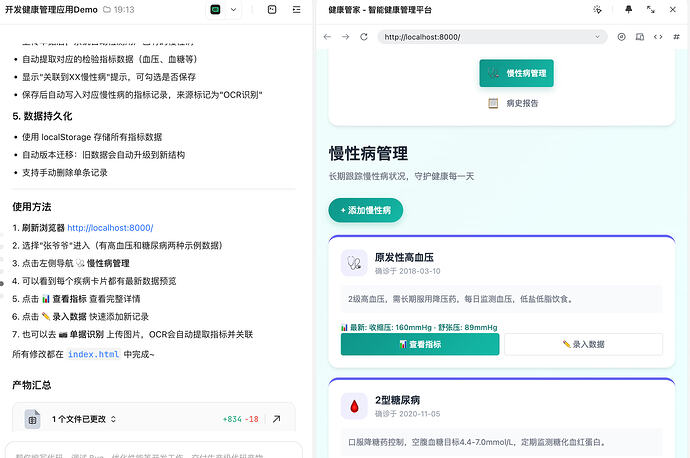The width and height of the screenshot is (690, 458).
Task: Click the 5. 数据持久化 heading in chat
Action: (x=42, y=116)
